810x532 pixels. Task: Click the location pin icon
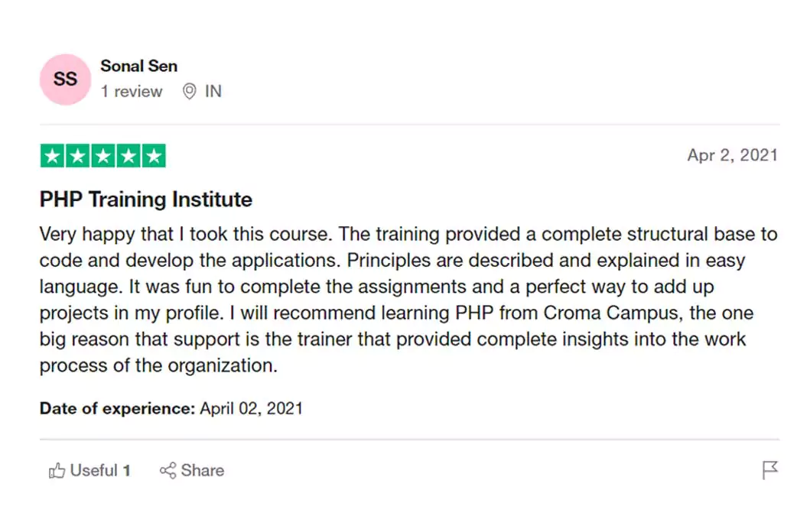(190, 92)
